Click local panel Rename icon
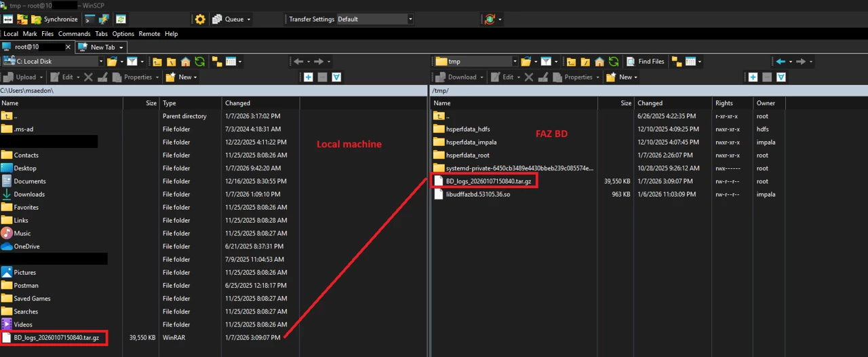Viewport: 868px width, 357px height. [x=102, y=77]
